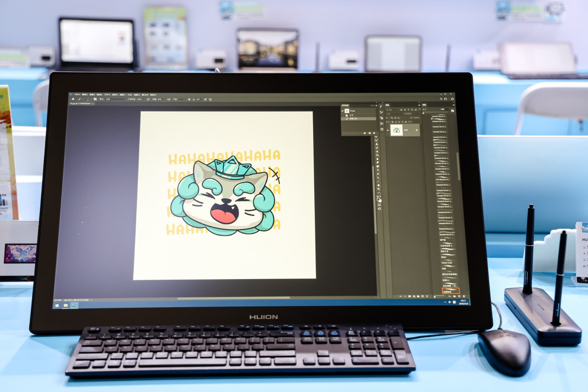Select the Hand tool
This screenshot has height=392, width=588.
(x=379, y=185)
